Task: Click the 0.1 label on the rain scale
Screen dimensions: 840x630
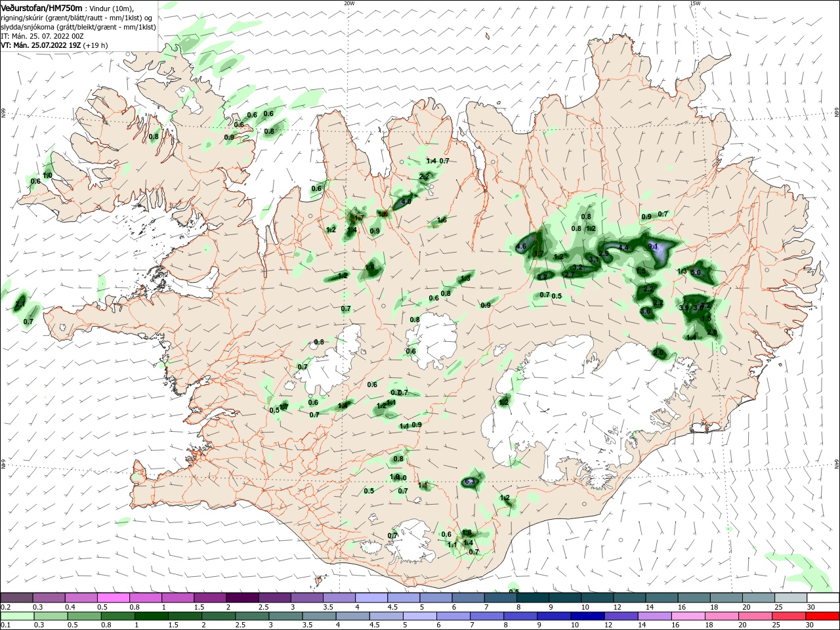Action: point(6,625)
